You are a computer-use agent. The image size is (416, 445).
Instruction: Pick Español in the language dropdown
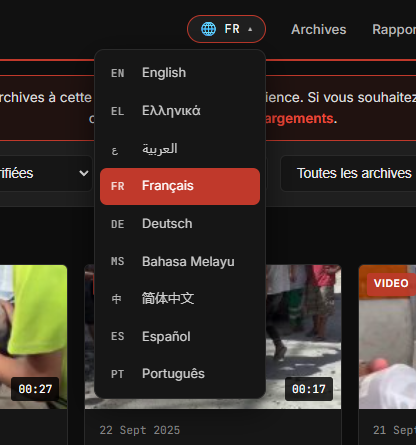180,336
